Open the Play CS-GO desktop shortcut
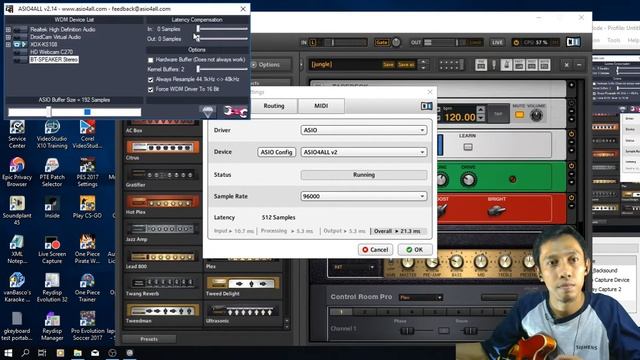The height and width of the screenshot is (360, 640). [x=87, y=207]
